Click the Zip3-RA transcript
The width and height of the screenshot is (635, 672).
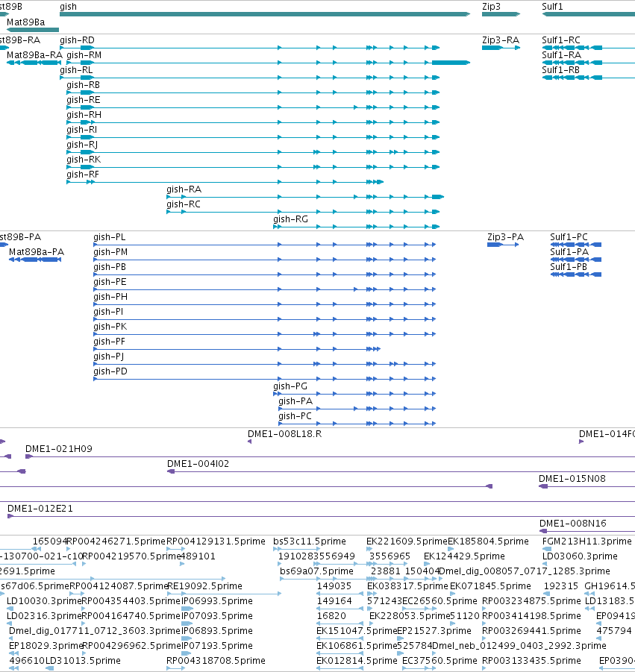(x=501, y=48)
